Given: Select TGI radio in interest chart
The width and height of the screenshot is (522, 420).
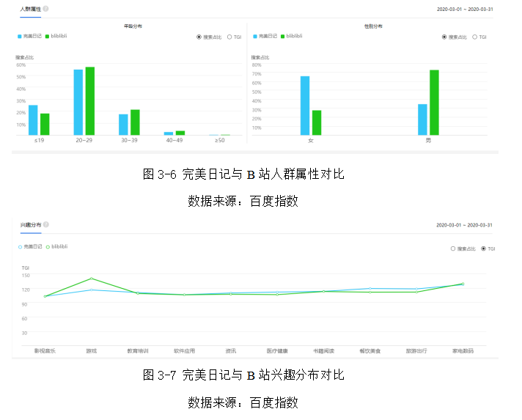Looking at the screenshot, I should (x=483, y=248).
